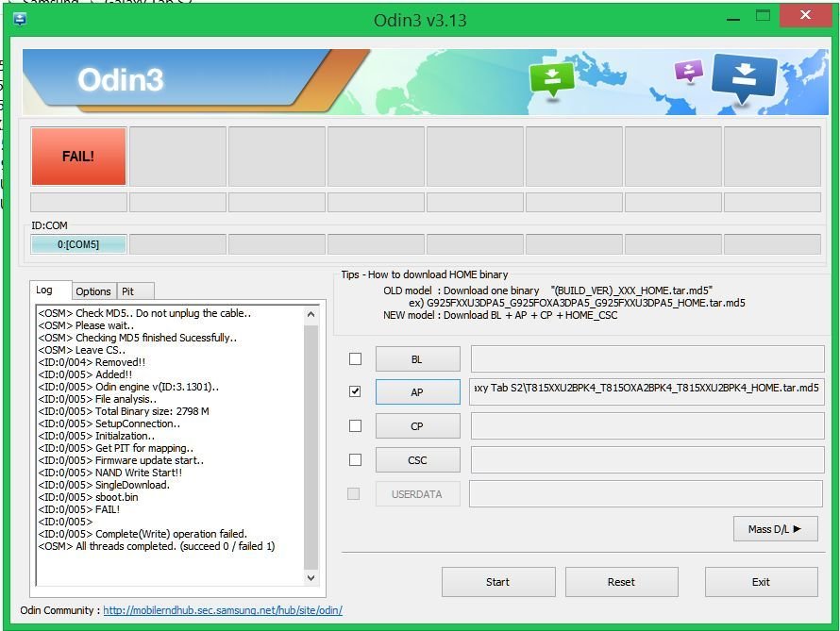Click the Odin3 app icon in title bar
Viewport: 840px width, 631px height.
pos(20,20)
